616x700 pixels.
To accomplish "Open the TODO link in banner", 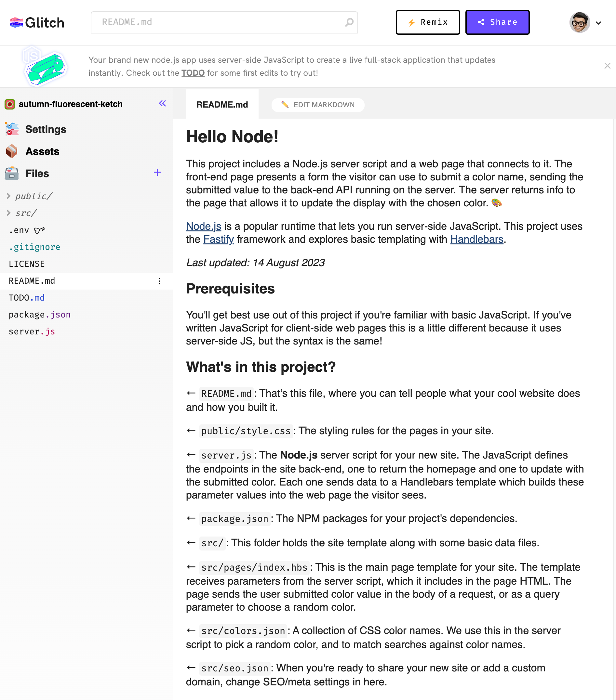I will click(x=193, y=73).
